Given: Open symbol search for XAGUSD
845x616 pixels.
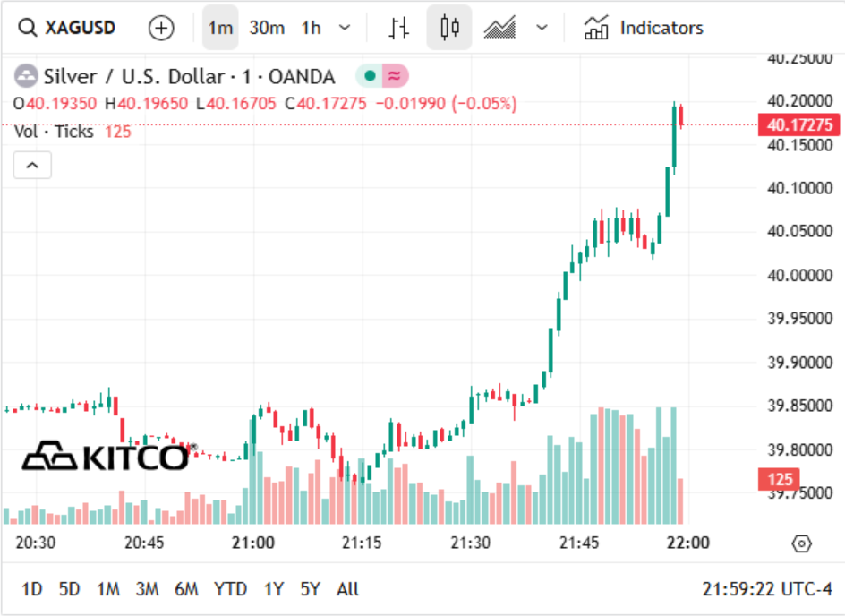Looking at the screenshot, I should pyautogui.click(x=67, y=28).
